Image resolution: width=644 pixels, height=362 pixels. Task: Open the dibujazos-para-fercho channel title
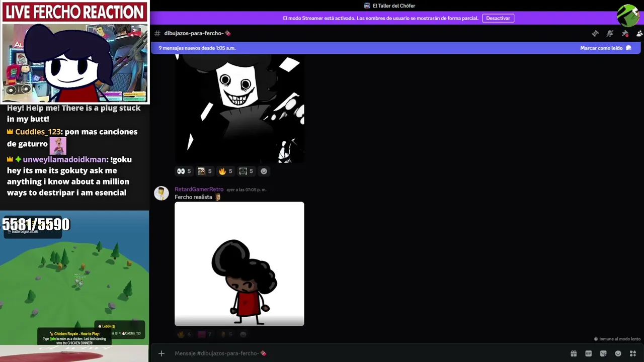coord(197,33)
